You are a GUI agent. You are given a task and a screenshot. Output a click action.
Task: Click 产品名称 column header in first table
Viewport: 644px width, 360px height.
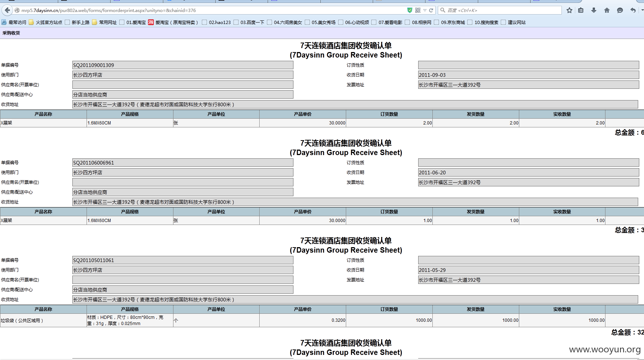43,114
